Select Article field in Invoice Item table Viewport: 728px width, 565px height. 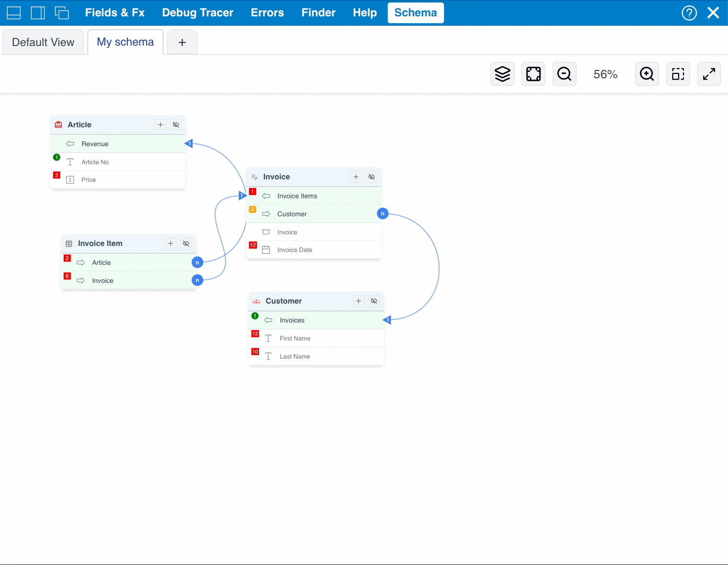[x=128, y=262]
